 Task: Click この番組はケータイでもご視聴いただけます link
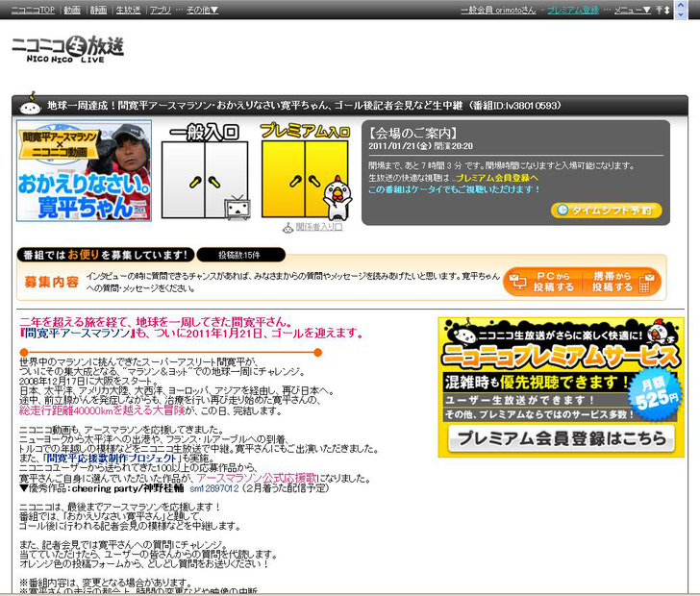(454, 189)
